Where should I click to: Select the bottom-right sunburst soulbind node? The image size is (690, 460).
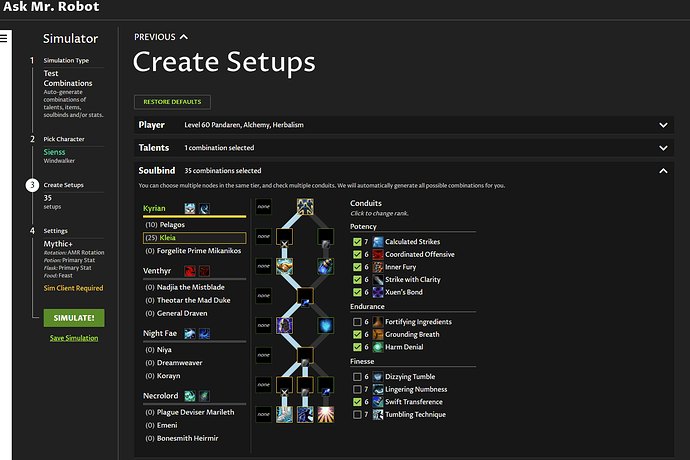point(326,414)
